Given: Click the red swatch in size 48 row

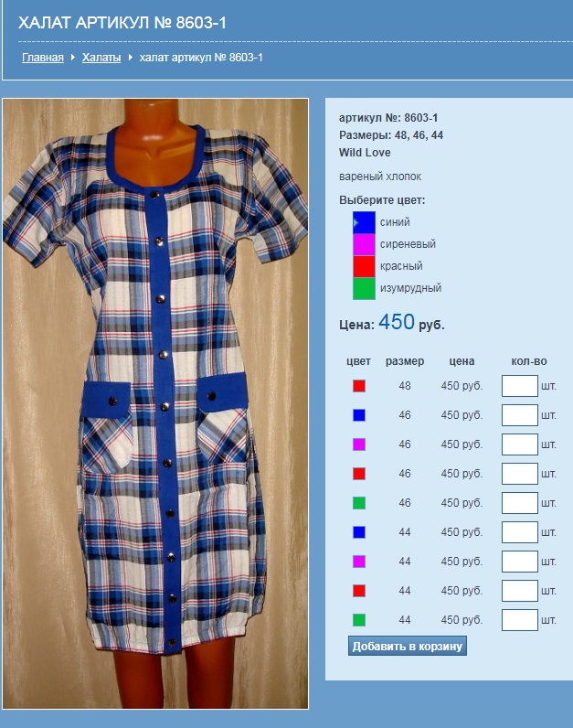Looking at the screenshot, I should pyautogui.click(x=359, y=386).
